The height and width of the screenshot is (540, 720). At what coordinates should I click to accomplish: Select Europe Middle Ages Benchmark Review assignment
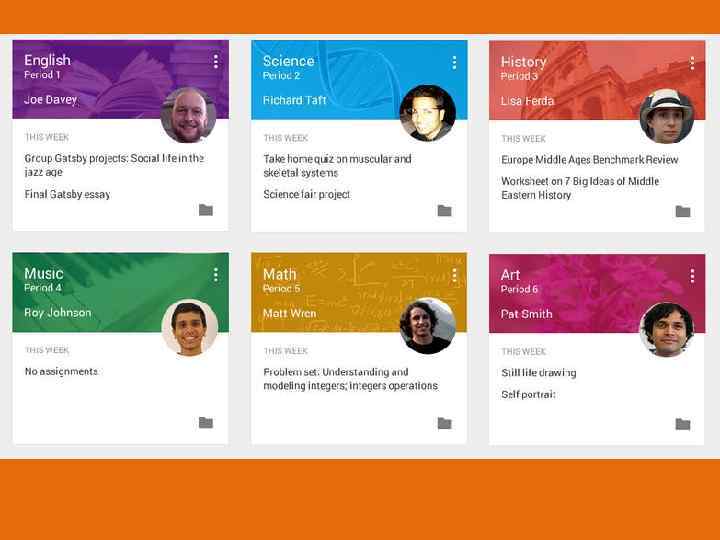[590, 160]
